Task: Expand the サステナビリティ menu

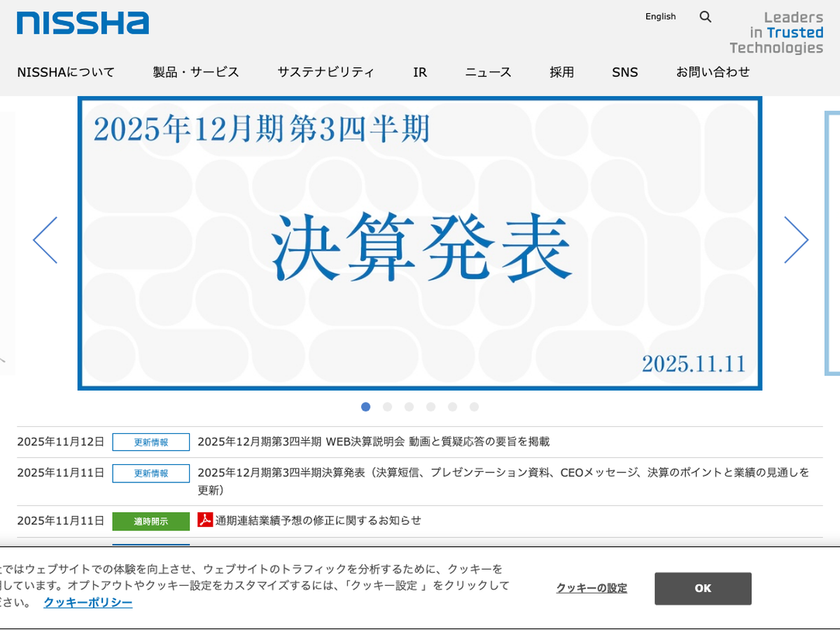Action: pos(325,72)
